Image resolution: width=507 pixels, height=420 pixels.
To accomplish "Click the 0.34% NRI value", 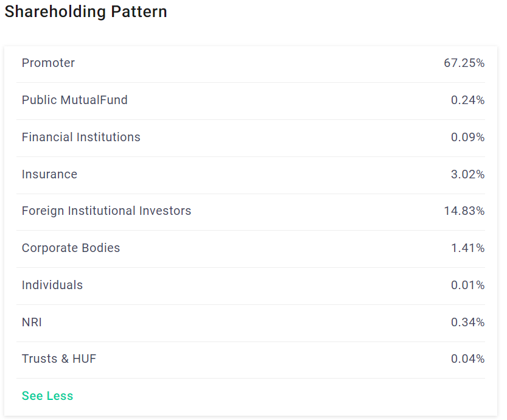I will pyautogui.click(x=467, y=323).
